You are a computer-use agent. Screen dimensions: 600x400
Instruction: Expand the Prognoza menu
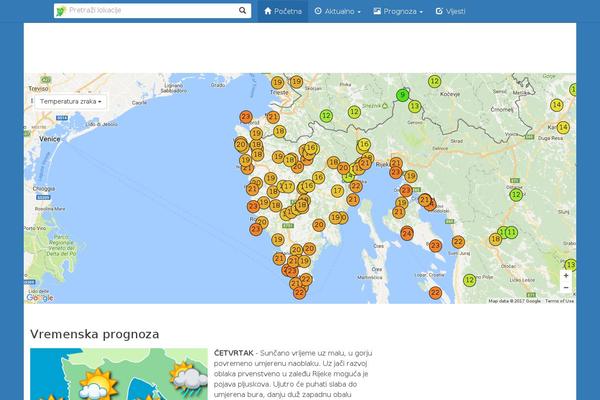(x=398, y=11)
